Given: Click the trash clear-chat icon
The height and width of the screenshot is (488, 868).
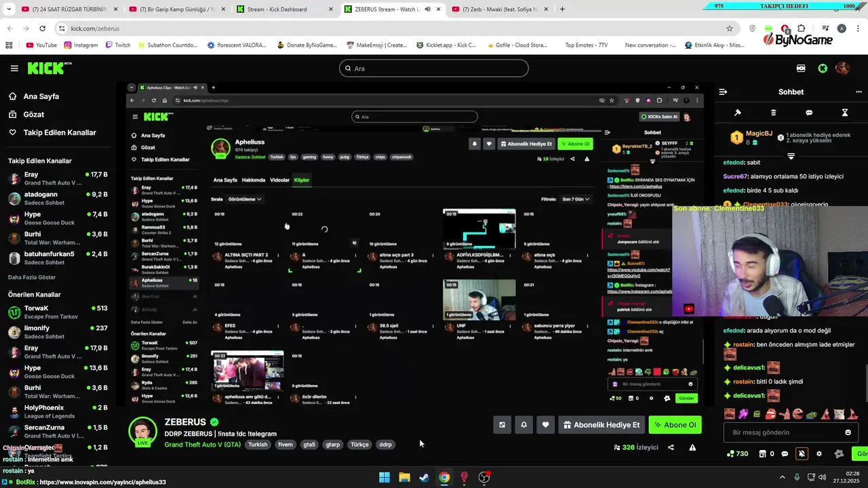Looking at the screenshot, I should [x=774, y=113].
